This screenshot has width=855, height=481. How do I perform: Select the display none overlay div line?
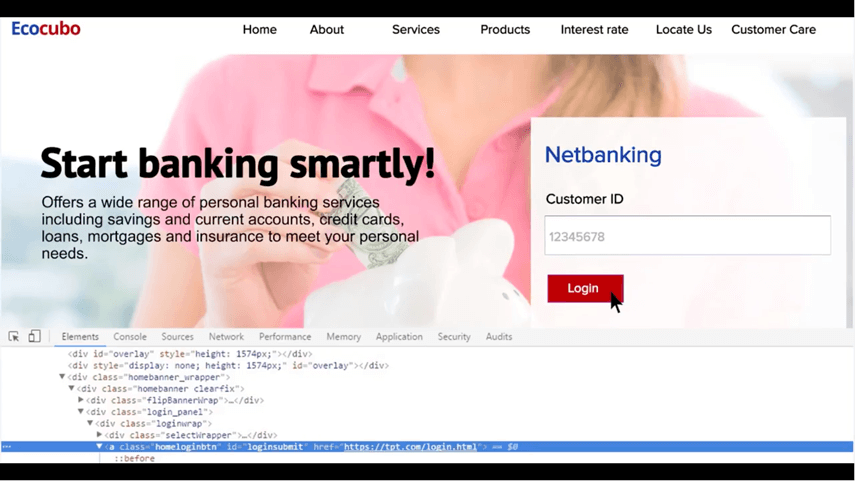click(x=228, y=365)
